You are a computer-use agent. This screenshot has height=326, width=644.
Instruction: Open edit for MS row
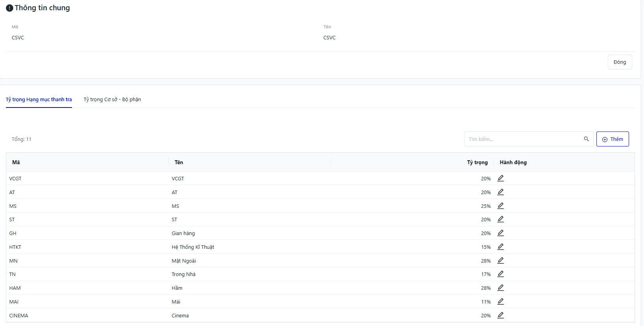click(500, 206)
